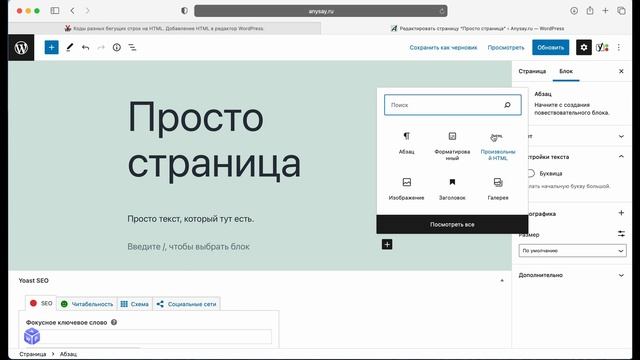Toggle the settings gear sidebar

coord(584,48)
